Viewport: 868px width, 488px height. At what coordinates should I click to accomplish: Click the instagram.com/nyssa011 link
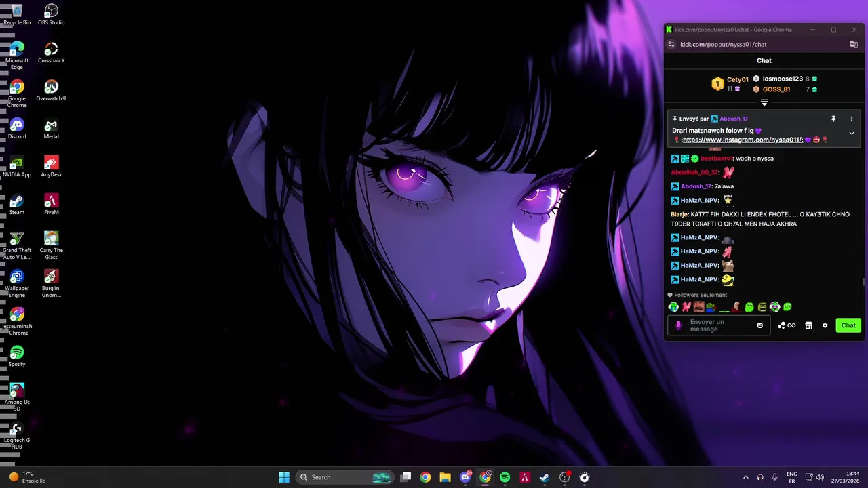pos(742,140)
